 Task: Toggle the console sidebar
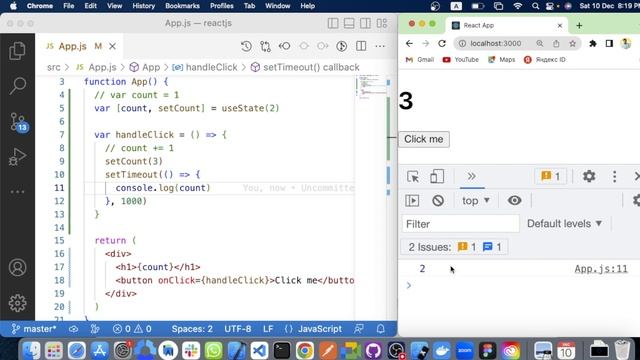(x=412, y=200)
